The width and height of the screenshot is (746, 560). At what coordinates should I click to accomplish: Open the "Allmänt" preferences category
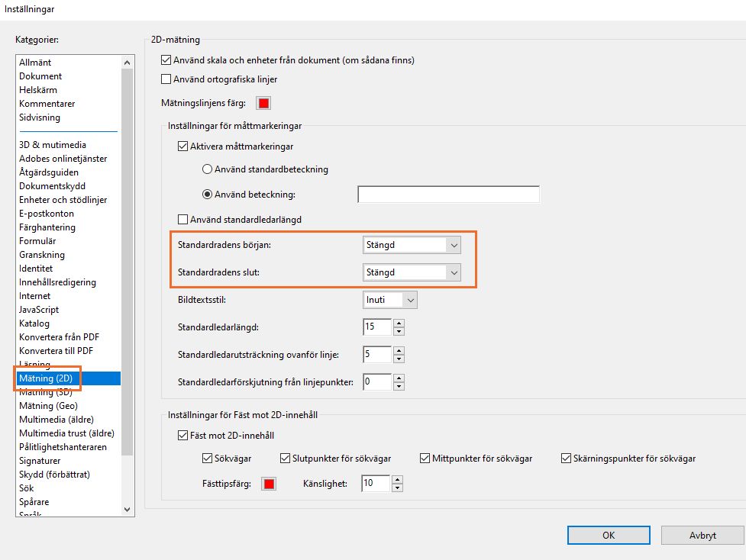pos(34,62)
